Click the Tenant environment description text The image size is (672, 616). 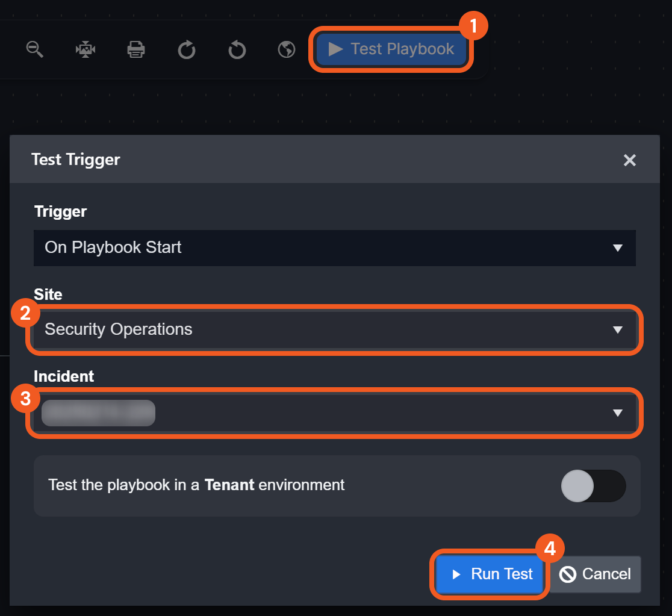coord(196,485)
